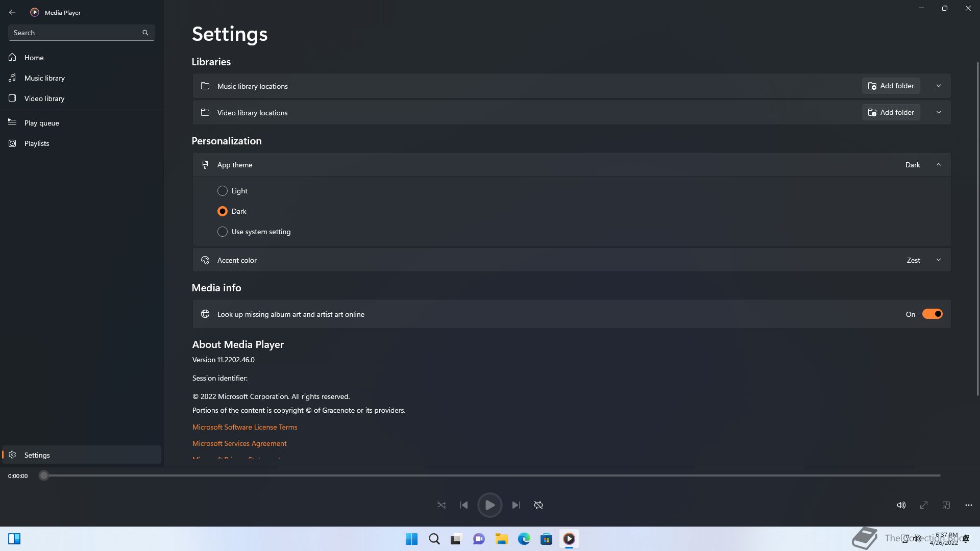Collapse the App theme section
Image resolution: width=980 pixels, height=551 pixels.
pos(938,165)
